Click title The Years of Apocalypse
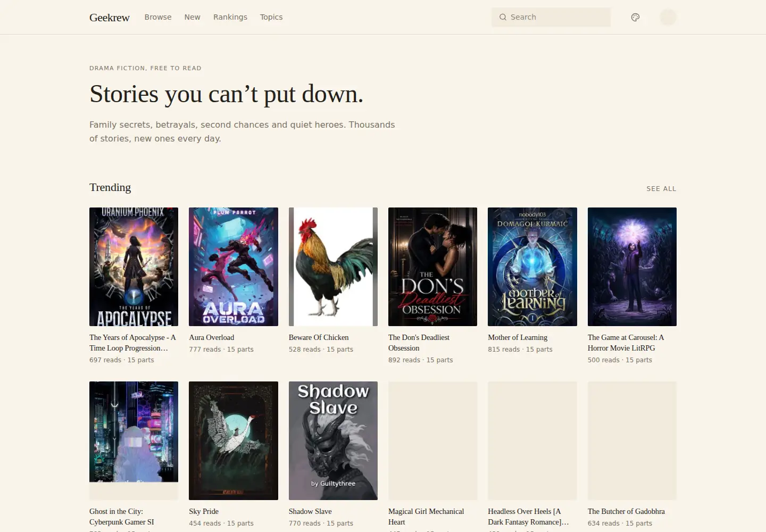This screenshot has height=532, width=766. click(x=132, y=343)
